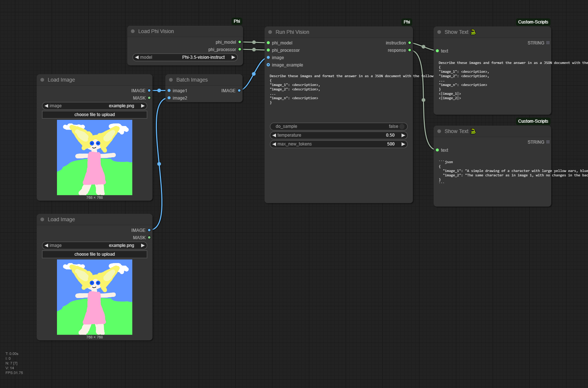Image resolution: width=588 pixels, height=388 pixels.
Task: Click the image2 input port on Batch Images
Action: pyautogui.click(x=169, y=98)
